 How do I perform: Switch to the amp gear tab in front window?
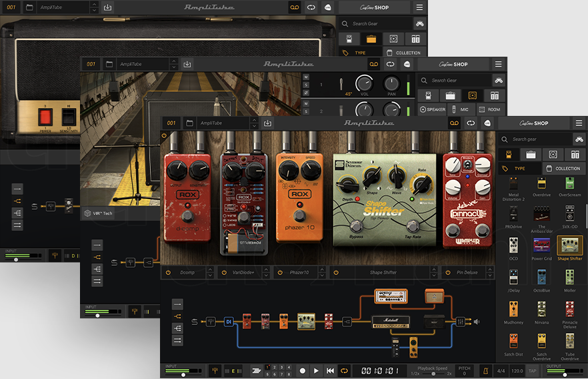coord(531,155)
